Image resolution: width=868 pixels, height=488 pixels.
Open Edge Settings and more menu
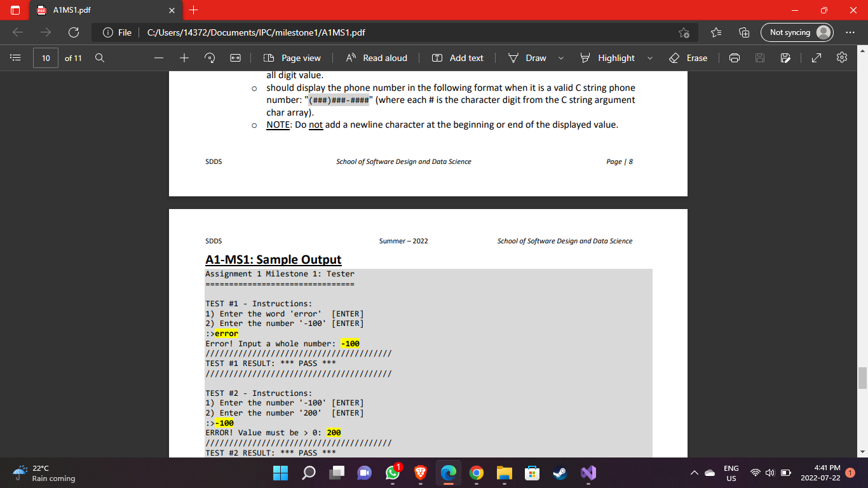pos(850,32)
